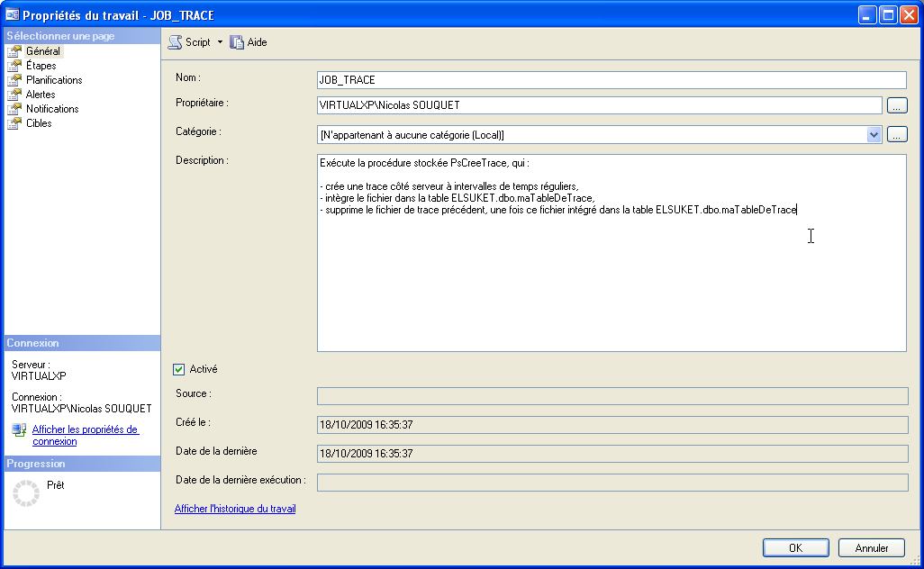
Task: Open the Étapes page
Action: pyautogui.click(x=41, y=66)
